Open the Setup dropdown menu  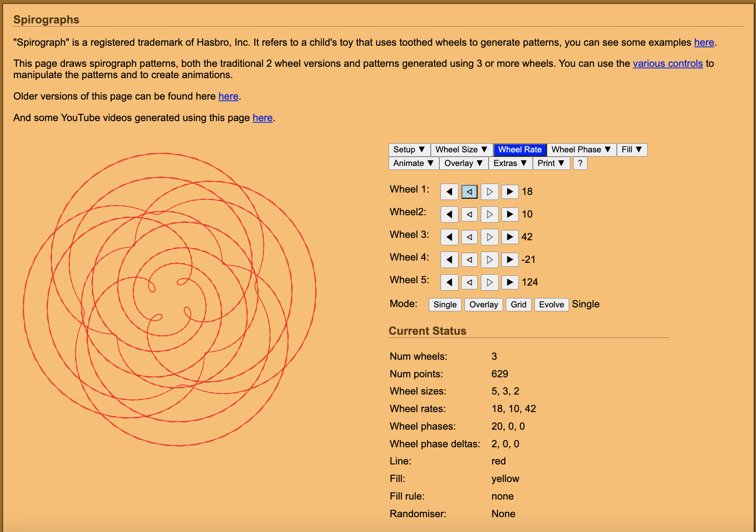coord(409,150)
